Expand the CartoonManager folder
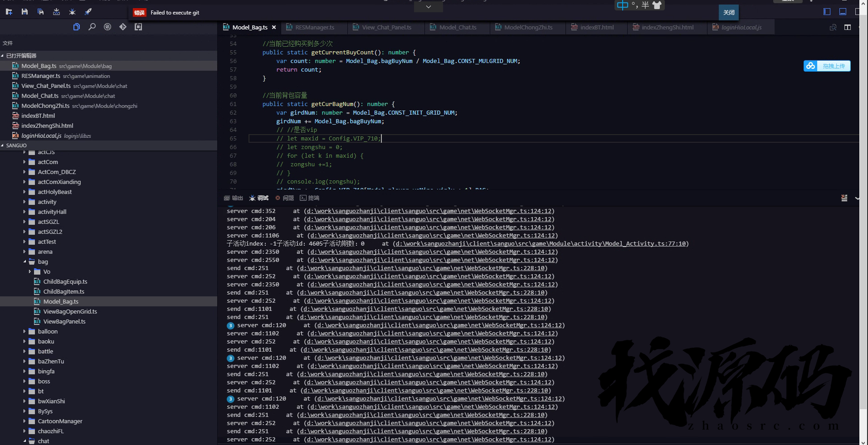The height and width of the screenshot is (445, 868). 24,421
